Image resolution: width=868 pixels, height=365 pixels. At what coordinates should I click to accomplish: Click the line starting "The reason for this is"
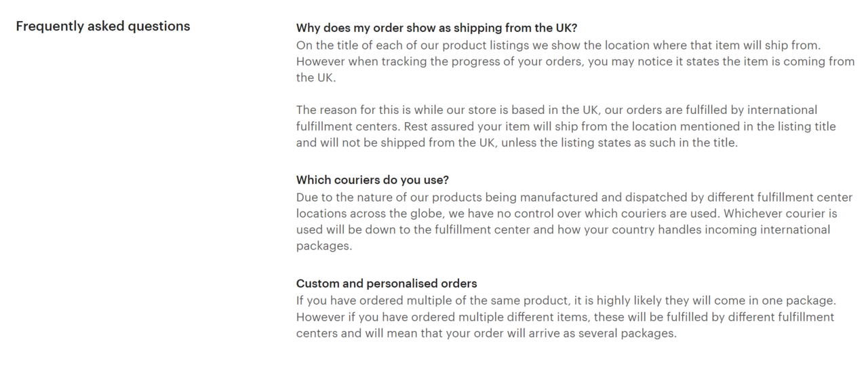(x=556, y=110)
